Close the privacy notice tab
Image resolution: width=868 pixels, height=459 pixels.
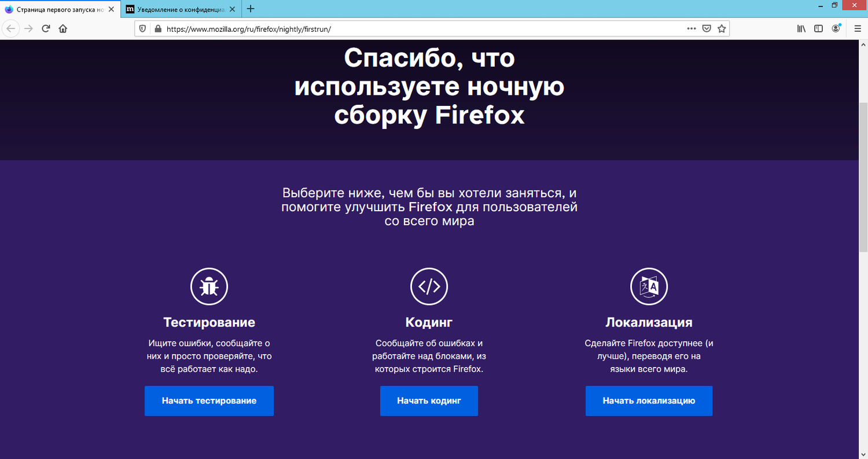click(x=233, y=9)
